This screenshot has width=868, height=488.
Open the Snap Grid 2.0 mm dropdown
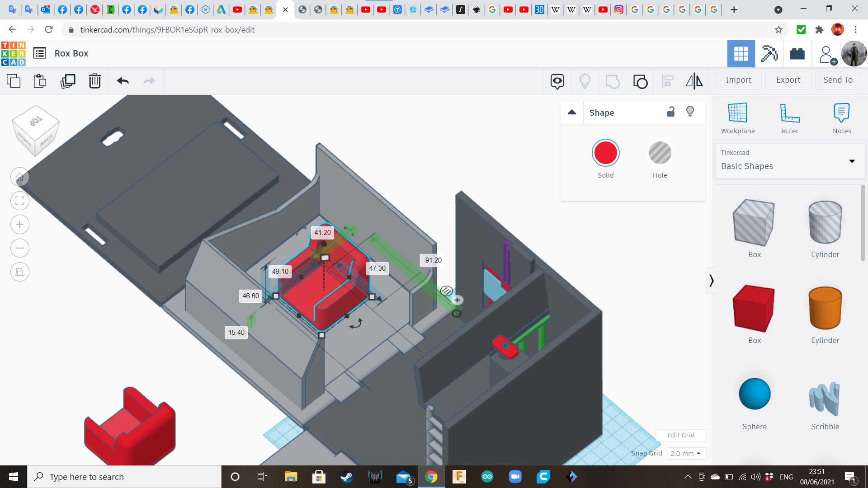(x=685, y=453)
